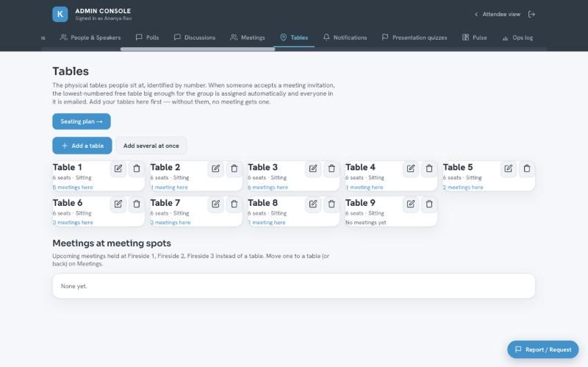588x367 pixels.
Task: Select the Tables tab
Action: coord(294,38)
